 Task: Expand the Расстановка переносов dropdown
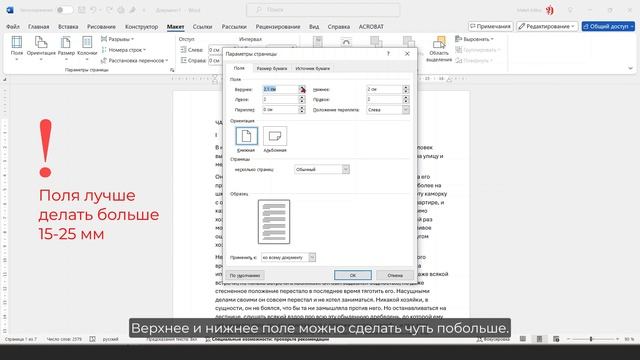click(134, 60)
